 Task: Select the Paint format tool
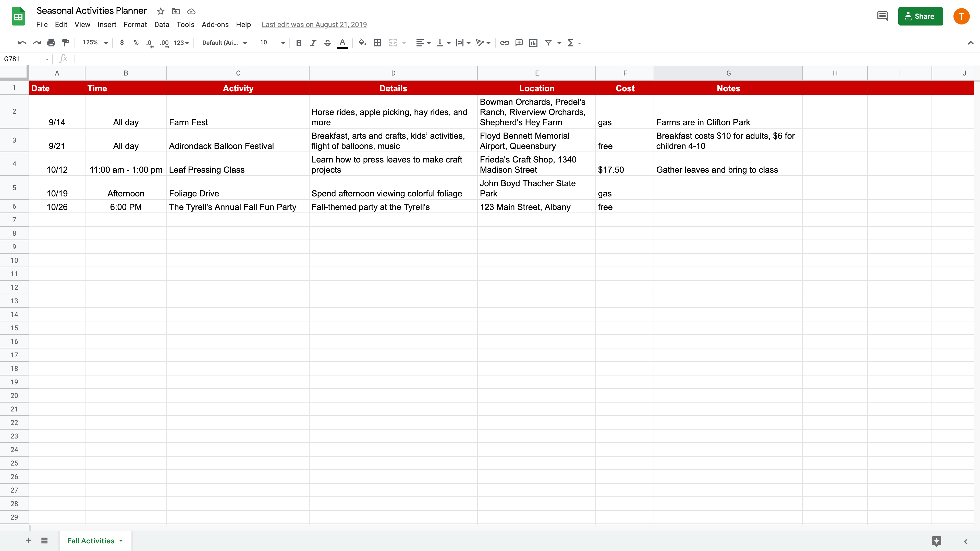(65, 43)
